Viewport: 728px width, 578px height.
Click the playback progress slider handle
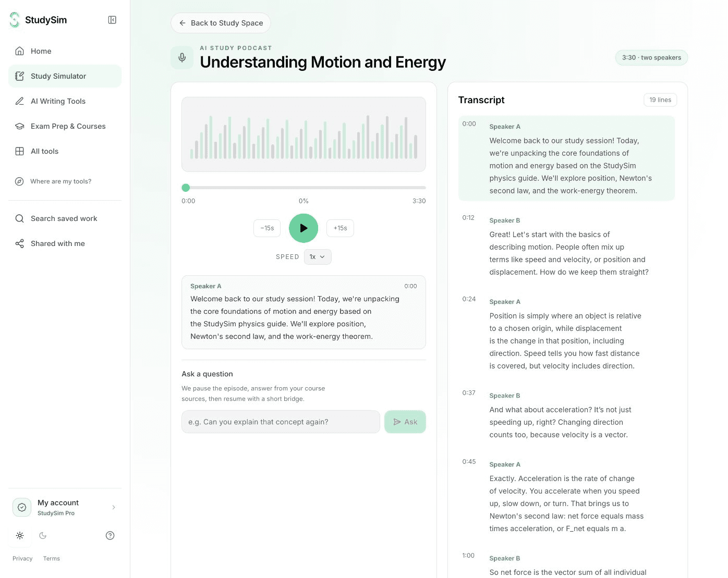[186, 188]
